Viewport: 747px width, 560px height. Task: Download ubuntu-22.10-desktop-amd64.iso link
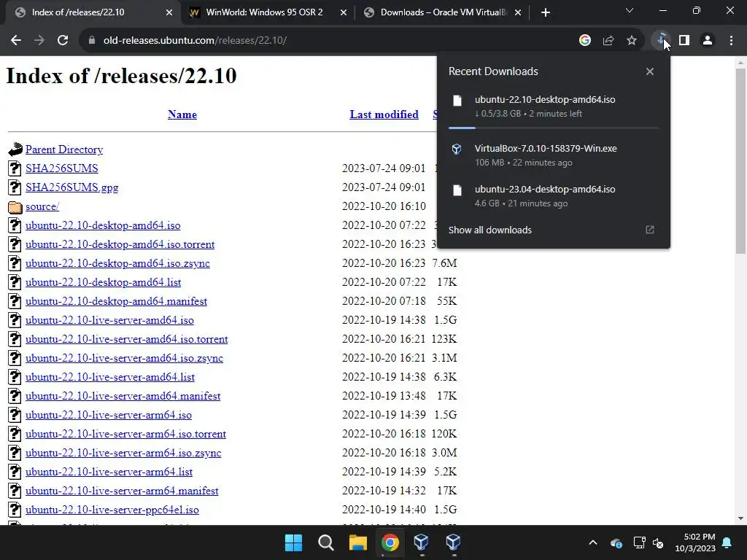point(103,225)
